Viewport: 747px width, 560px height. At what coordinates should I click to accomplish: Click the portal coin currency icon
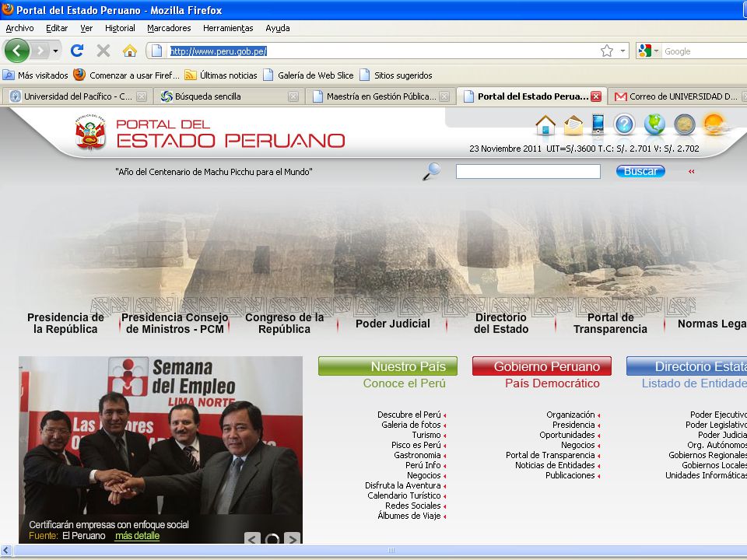tap(685, 124)
